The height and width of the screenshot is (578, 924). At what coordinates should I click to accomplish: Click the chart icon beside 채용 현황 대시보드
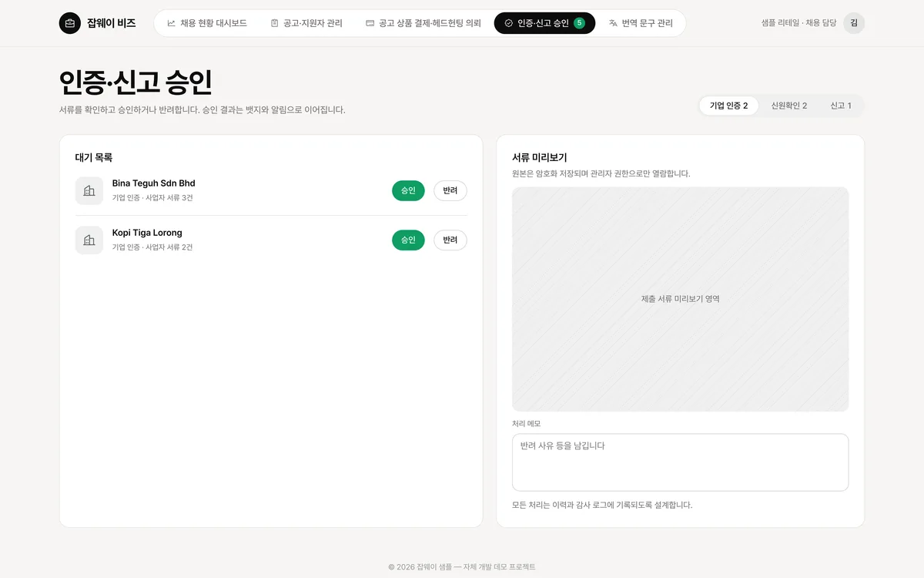171,23
